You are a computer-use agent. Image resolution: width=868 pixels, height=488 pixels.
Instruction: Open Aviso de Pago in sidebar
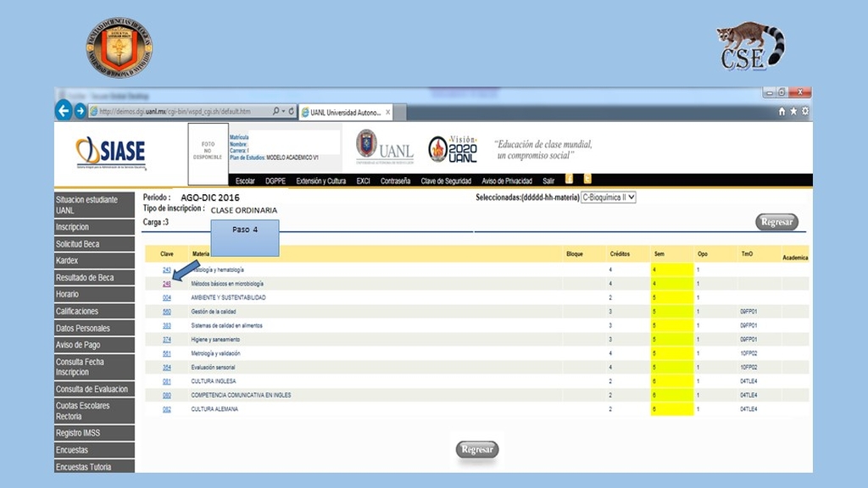(94, 345)
